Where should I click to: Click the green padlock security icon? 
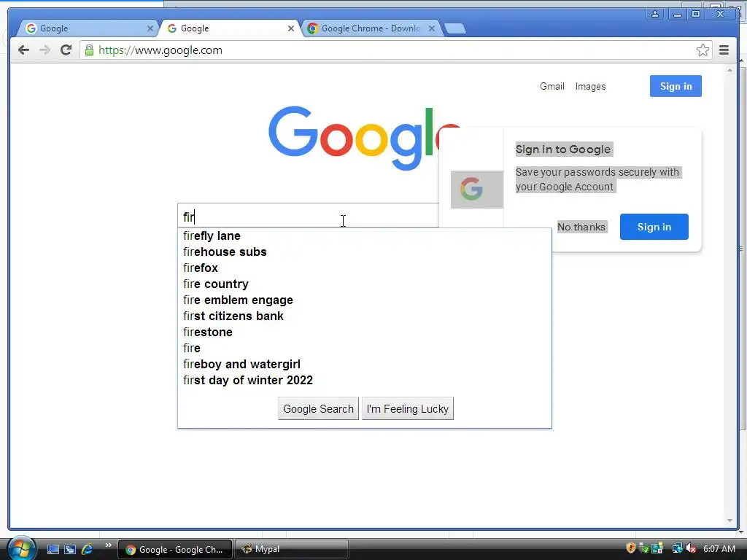tap(89, 50)
